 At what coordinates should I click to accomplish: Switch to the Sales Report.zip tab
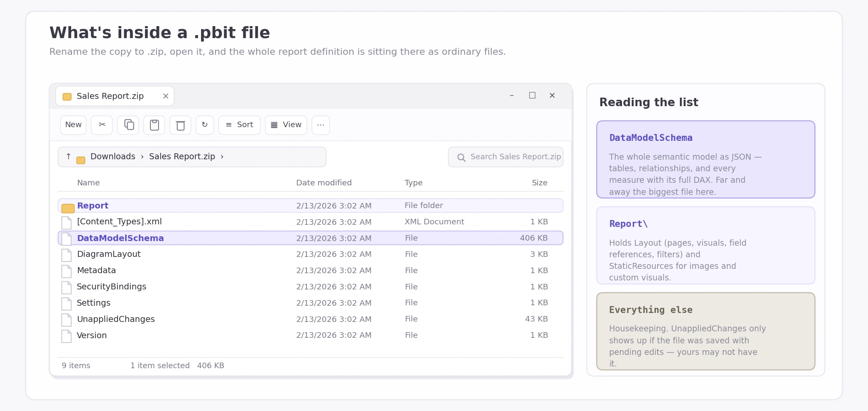click(115, 96)
